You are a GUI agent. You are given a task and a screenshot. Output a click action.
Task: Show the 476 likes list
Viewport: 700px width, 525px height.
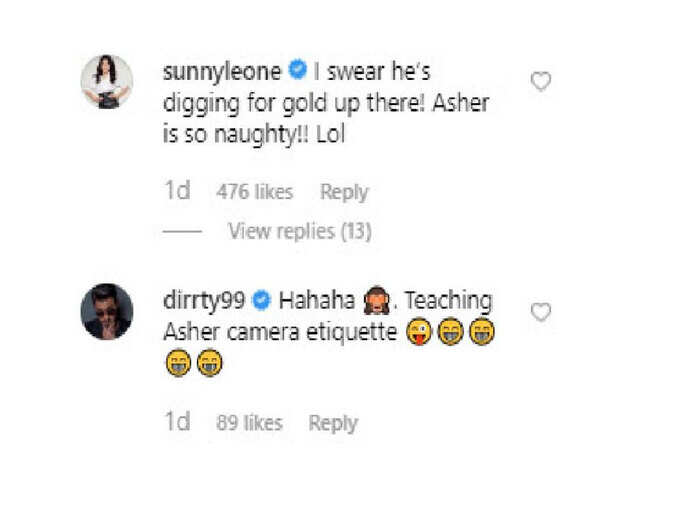(x=254, y=192)
